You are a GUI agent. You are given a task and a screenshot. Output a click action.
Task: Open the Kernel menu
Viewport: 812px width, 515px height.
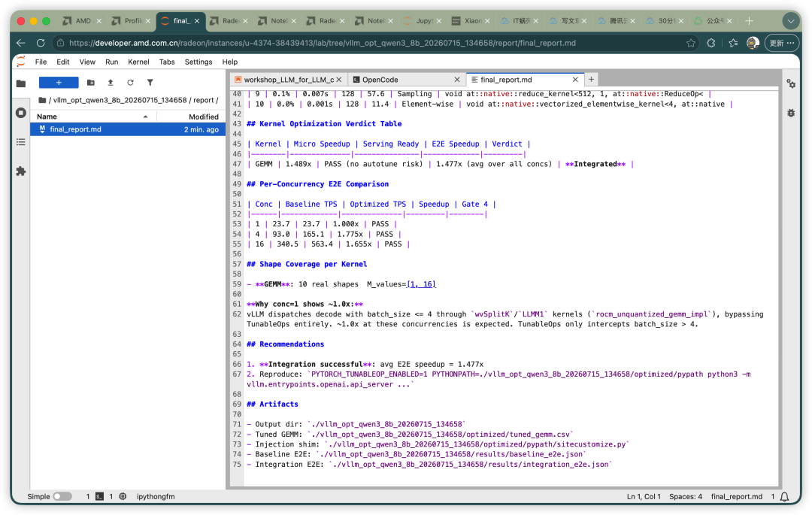(x=138, y=62)
